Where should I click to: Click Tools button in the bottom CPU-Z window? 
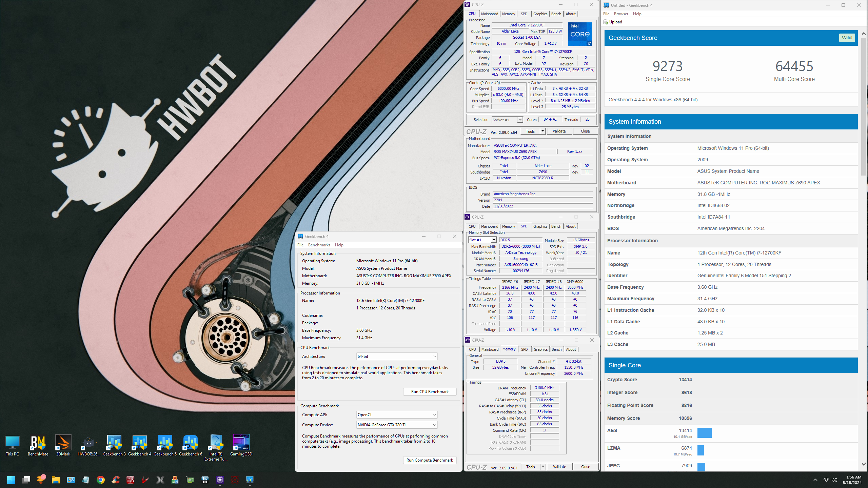[x=531, y=467]
